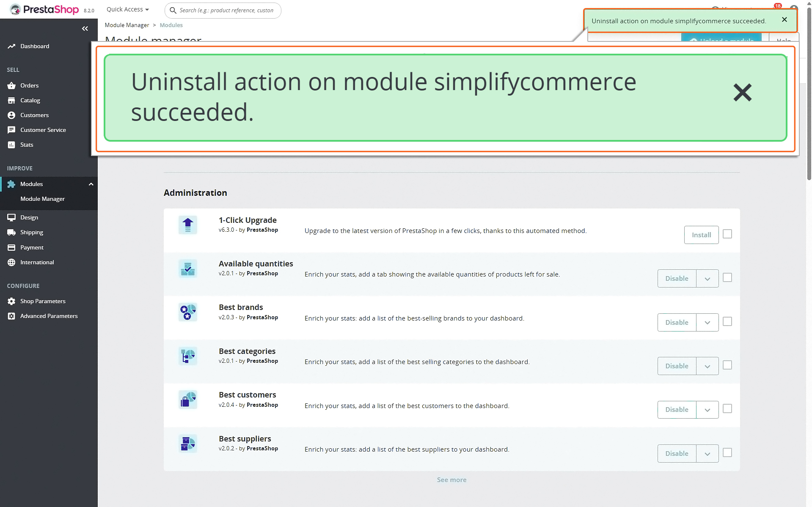
Task: Open Best customers action dropdown arrow
Action: (x=707, y=410)
